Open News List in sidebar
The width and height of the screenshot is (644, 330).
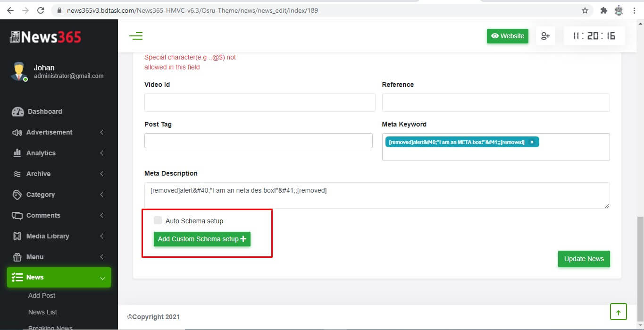pyautogui.click(x=42, y=312)
